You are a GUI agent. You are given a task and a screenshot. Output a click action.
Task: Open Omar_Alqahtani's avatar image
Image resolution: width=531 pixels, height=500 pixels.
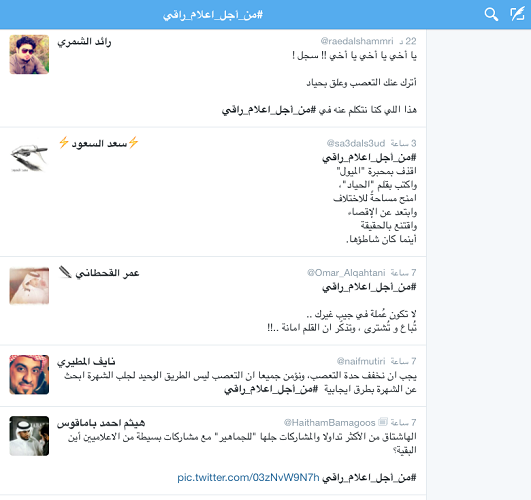[x=29, y=286]
